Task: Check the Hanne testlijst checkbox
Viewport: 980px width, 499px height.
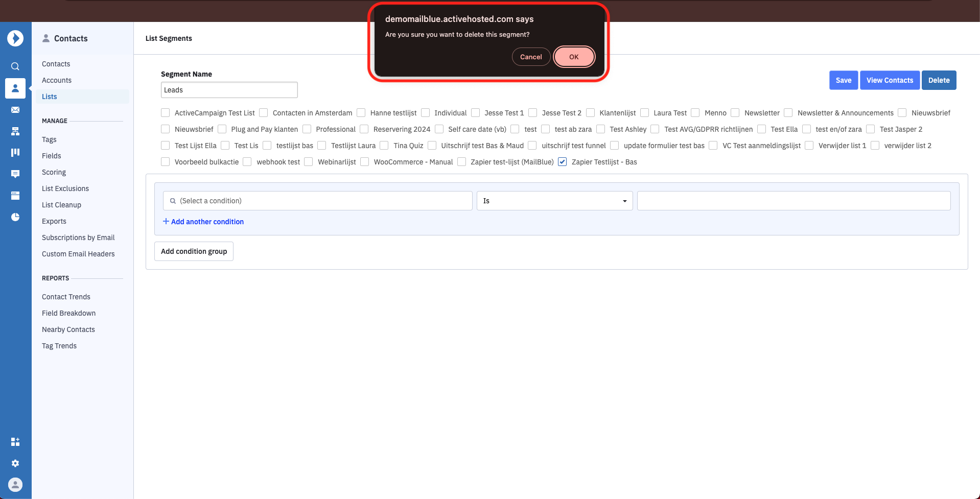Action: click(x=361, y=113)
